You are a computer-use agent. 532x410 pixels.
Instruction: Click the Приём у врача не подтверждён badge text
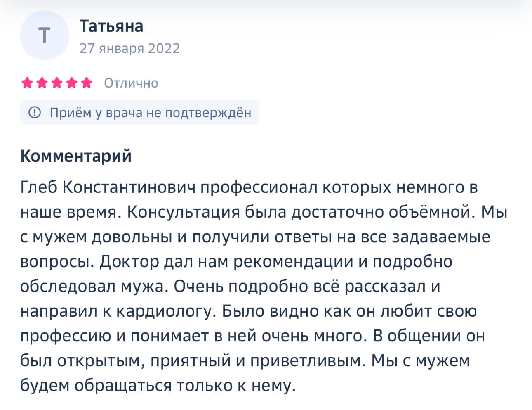pyautogui.click(x=150, y=112)
